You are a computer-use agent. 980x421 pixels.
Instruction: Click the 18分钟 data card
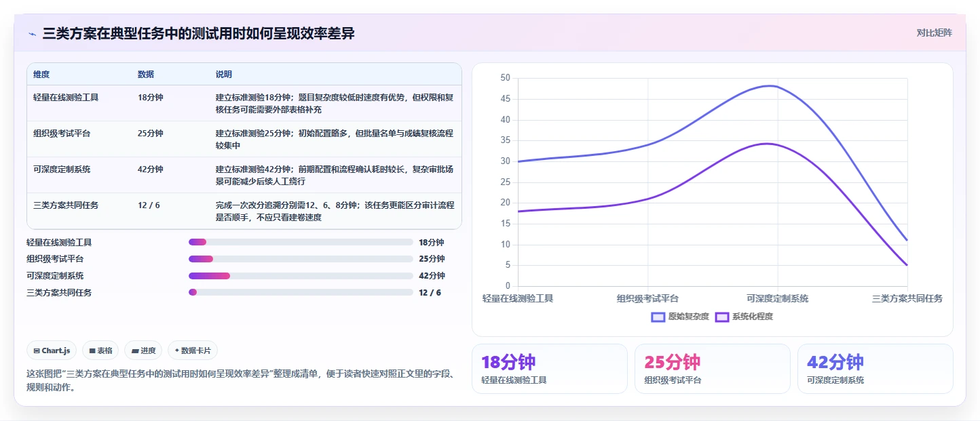pyautogui.click(x=550, y=369)
